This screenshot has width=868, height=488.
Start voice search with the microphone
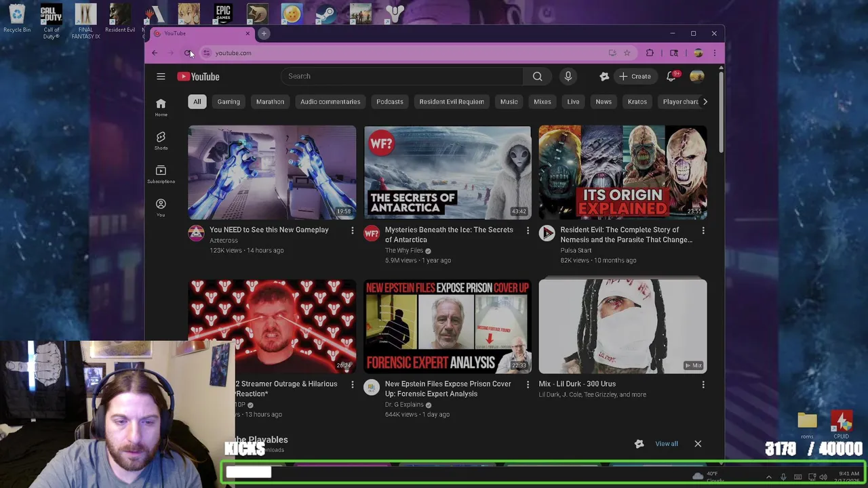(568, 77)
